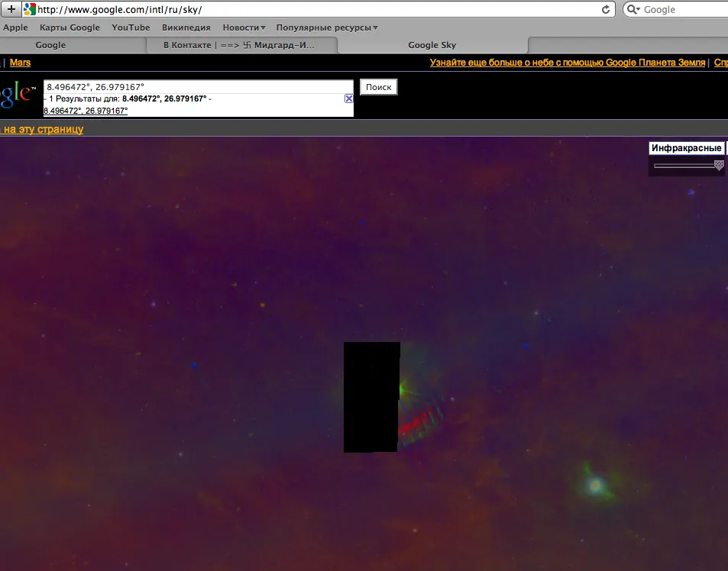Expand the Популярные ресурсы bookmarks dropdown
728x571 pixels.
pyautogui.click(x=326, y=27)
